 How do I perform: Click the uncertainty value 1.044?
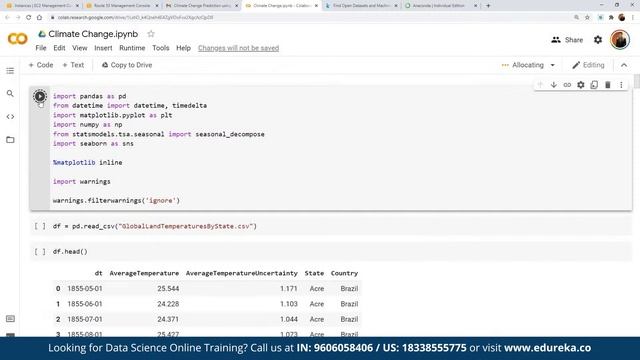(289, 319)
